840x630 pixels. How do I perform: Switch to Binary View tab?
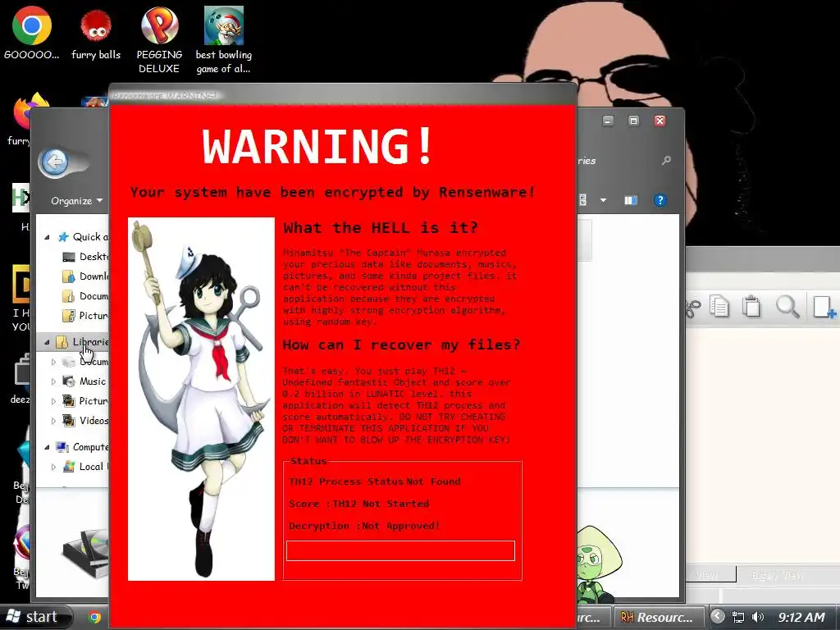[x=777, y=575]
